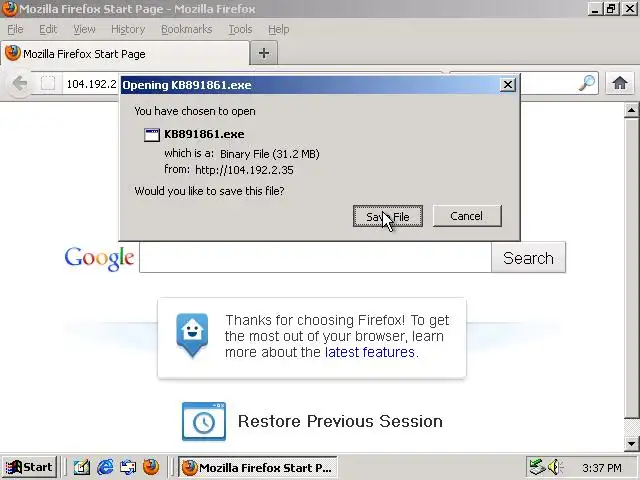The width and height of the screenshot is (640, 480).
Task: Launch Internet Explorer from quick launch
Action: [105, 467]
